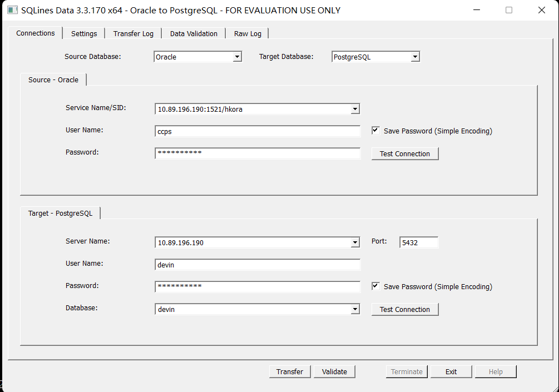Close the SQLines Data window
The image size is (559, 392).
[542, 10]
